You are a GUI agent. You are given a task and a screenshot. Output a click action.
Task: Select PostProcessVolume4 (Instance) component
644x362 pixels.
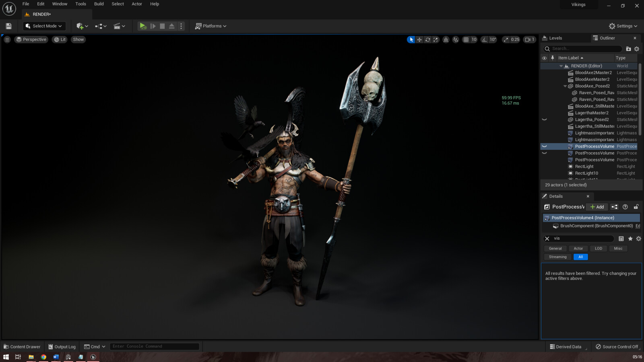(591, 218)
